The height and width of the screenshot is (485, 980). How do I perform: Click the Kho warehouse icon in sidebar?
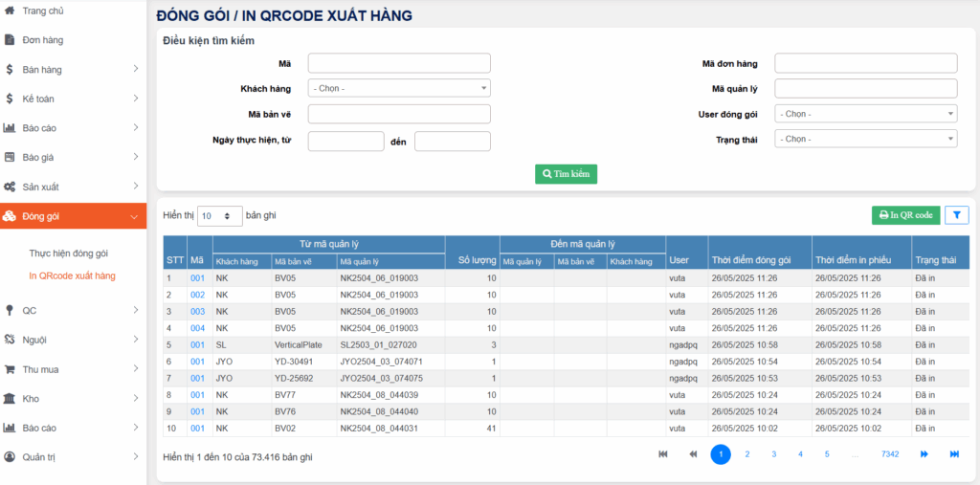(x=10, y=399)
